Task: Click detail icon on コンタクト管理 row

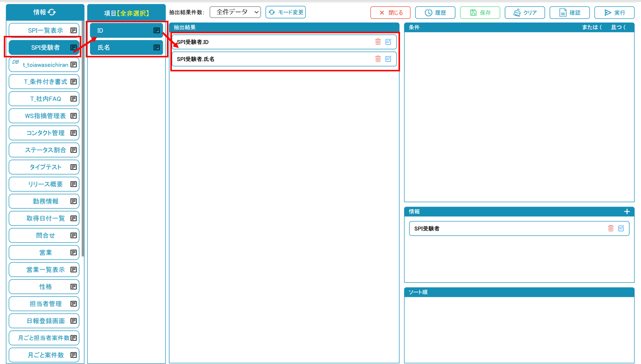Action: tap(74, 133)
